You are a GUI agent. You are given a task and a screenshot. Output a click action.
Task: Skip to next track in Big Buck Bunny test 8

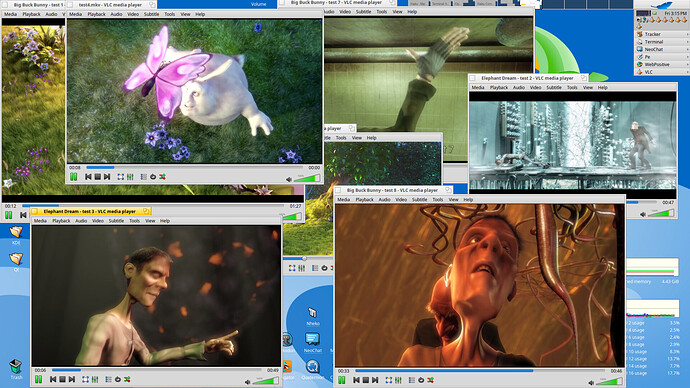(x=375, y=380)
